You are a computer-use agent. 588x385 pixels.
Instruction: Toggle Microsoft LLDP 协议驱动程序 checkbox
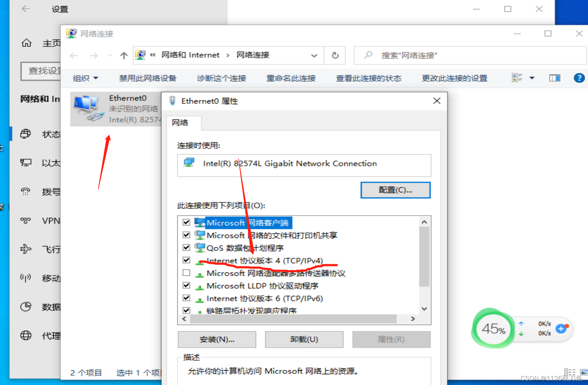186,285
